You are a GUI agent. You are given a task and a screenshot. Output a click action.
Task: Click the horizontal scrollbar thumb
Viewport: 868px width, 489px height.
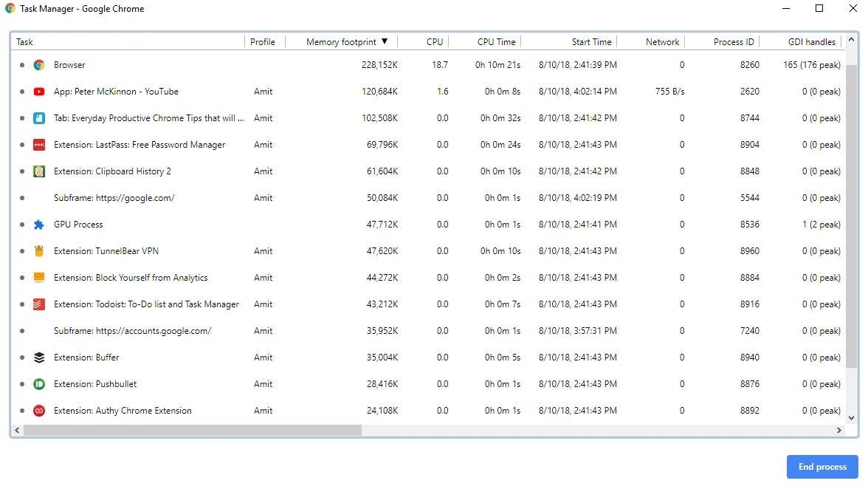coord(193,431)
